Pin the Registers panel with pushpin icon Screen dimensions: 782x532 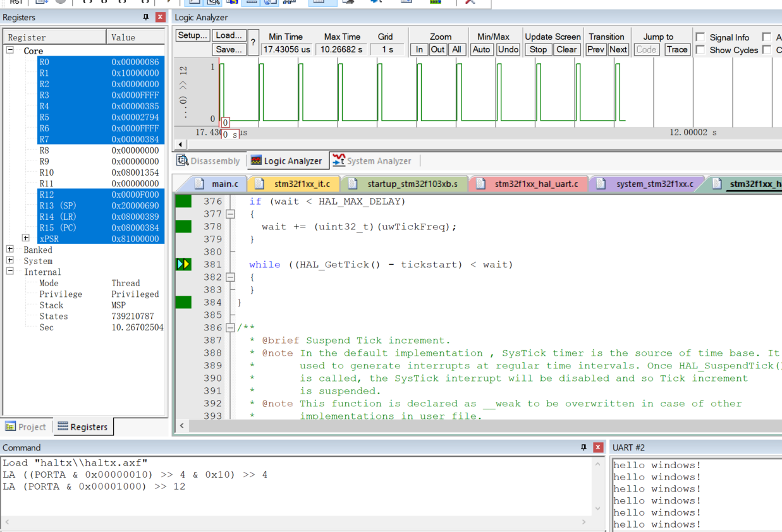coord(146,18)
